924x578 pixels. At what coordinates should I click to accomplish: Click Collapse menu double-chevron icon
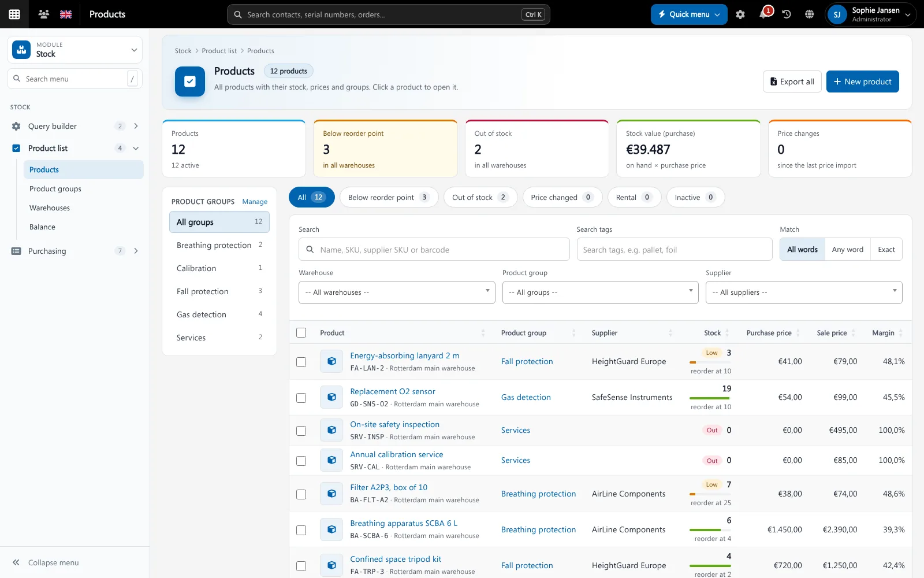click(16, 562)
